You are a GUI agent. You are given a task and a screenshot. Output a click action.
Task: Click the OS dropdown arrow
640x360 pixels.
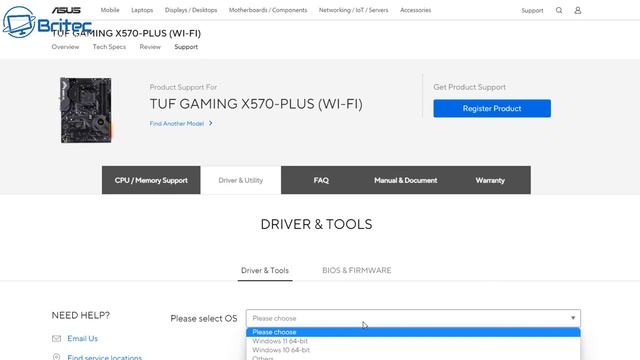573,318
